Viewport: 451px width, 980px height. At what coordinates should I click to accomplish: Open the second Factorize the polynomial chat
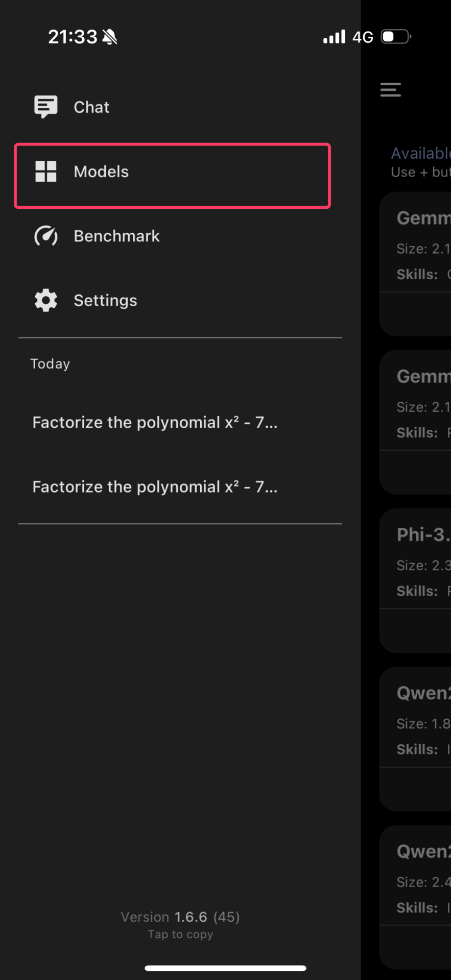[155, 487]
